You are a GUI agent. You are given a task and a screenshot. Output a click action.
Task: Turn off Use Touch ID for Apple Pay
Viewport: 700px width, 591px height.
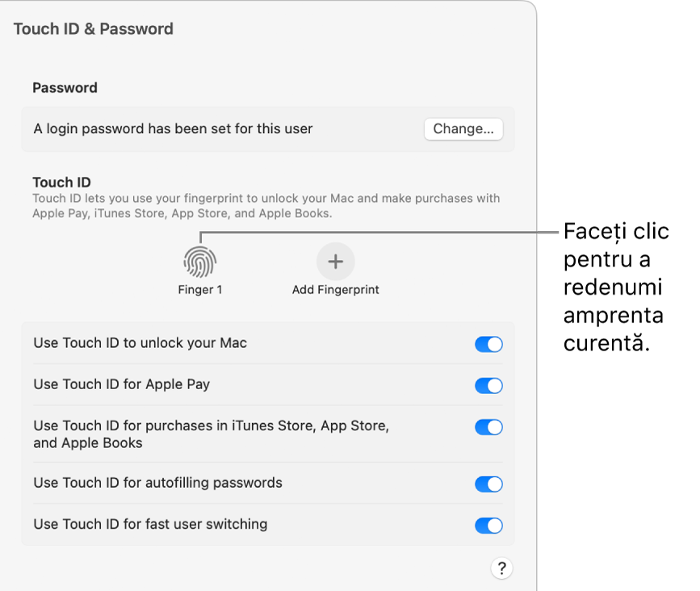[x=488, y=385]
